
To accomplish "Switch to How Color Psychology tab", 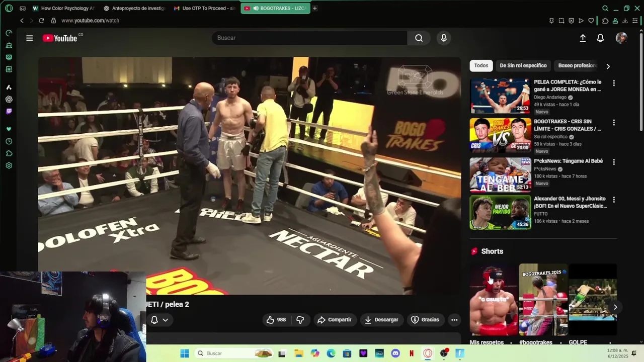I will [x=63, y=9].
